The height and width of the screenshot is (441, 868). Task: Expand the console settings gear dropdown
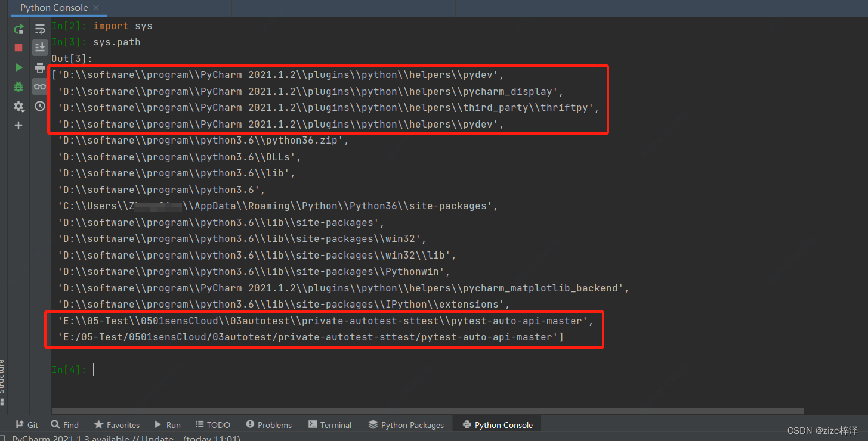coord(18,106)
